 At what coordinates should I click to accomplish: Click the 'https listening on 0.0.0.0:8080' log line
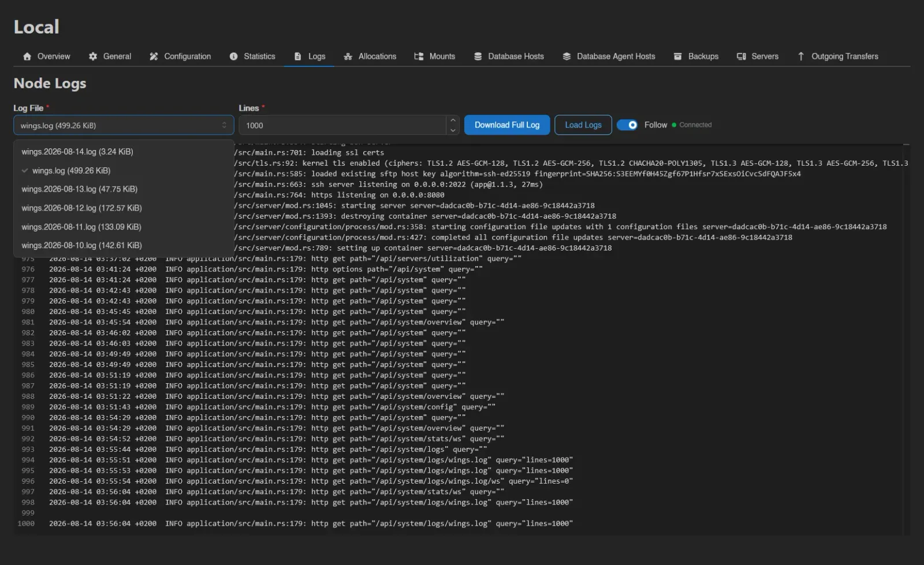(339, 195)
